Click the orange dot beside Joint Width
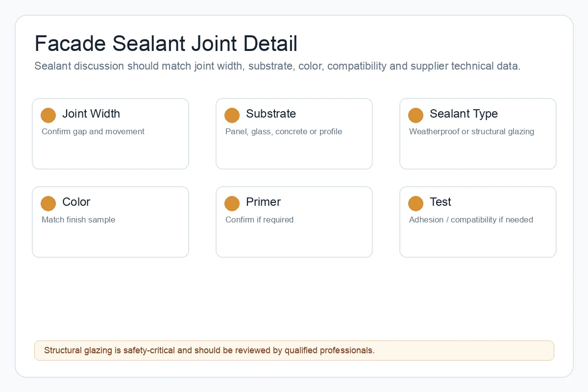Viewport: 588px width, 392px height. (x=48, y=115)
